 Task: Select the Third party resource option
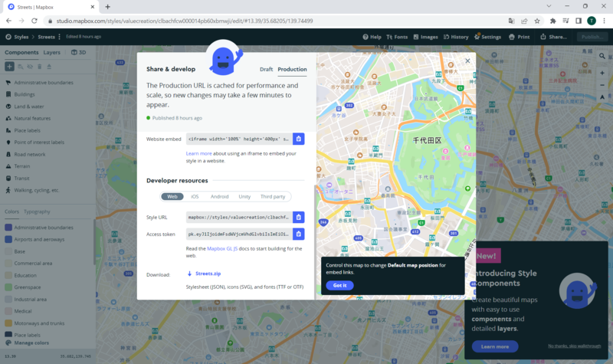[273, 196]
